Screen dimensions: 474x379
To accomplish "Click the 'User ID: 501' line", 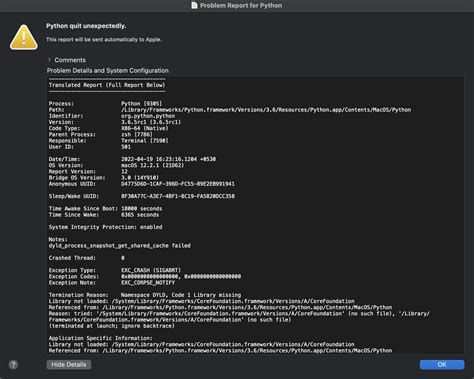I will 90,147.
